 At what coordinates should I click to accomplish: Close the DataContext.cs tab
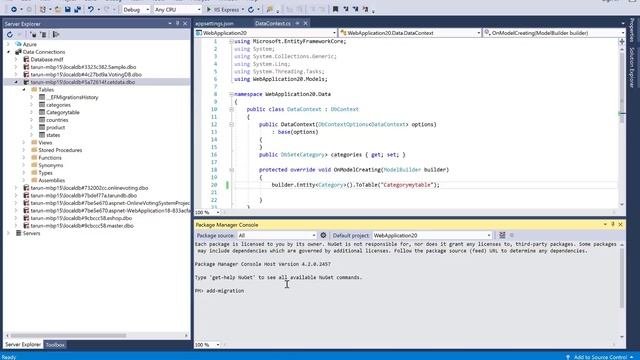(x=305, y=23)
